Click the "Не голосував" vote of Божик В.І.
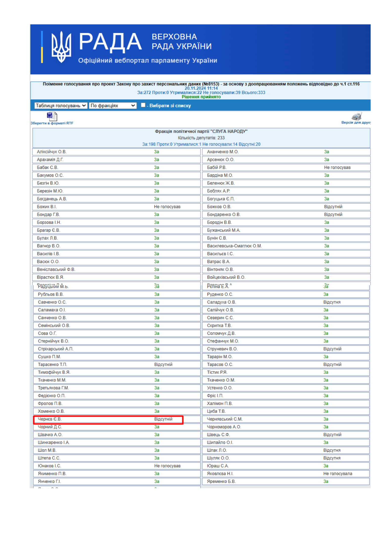Image resolution: width=392 pixels, height=555 pixels. (167, 207)
